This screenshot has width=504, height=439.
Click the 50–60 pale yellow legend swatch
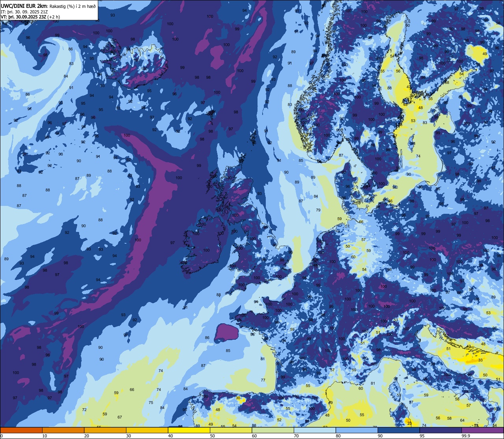(231, 430)
